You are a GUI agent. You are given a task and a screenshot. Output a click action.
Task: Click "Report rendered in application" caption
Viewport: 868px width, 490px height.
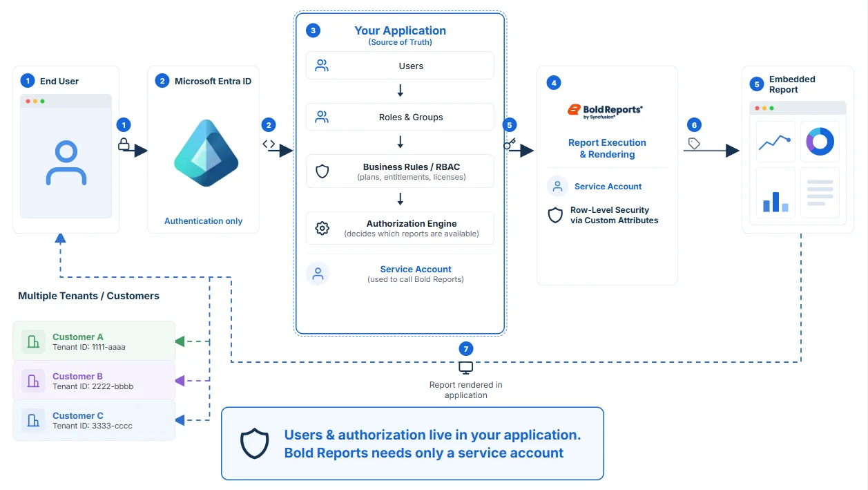[x=466, y=390]
